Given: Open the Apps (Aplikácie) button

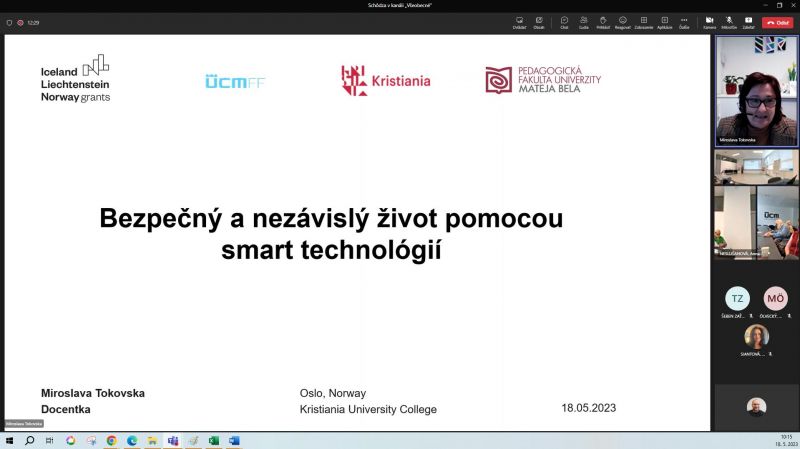Looking at the screenshot, I should (x=665, y=21).
